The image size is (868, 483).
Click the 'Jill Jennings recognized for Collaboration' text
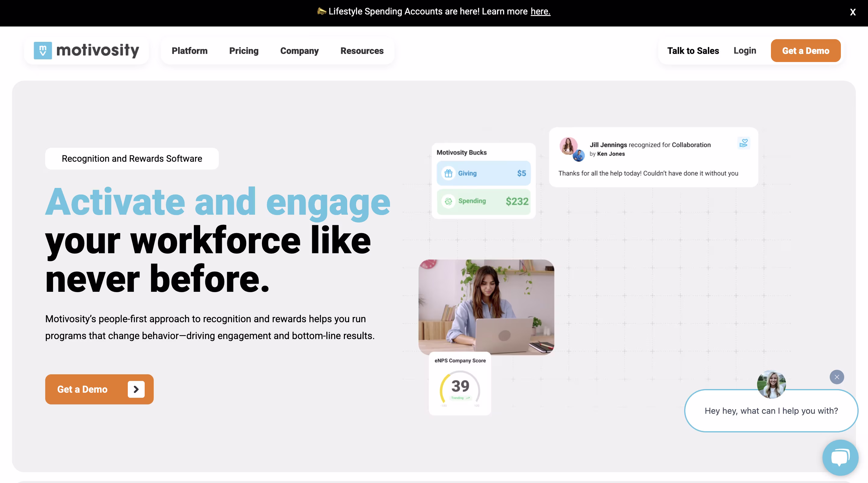click(650, 145)
